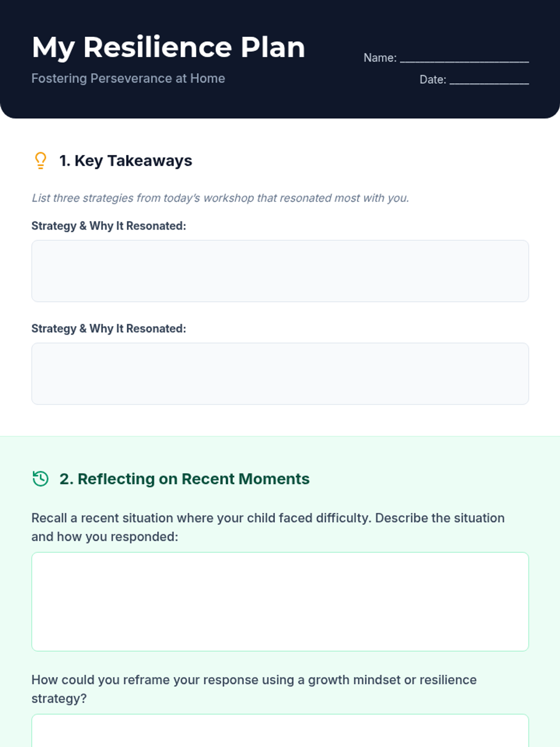This screenshot has width=560, height=747.
Task: Click the italic instruction about three strategies
Action: pos(220,198)
